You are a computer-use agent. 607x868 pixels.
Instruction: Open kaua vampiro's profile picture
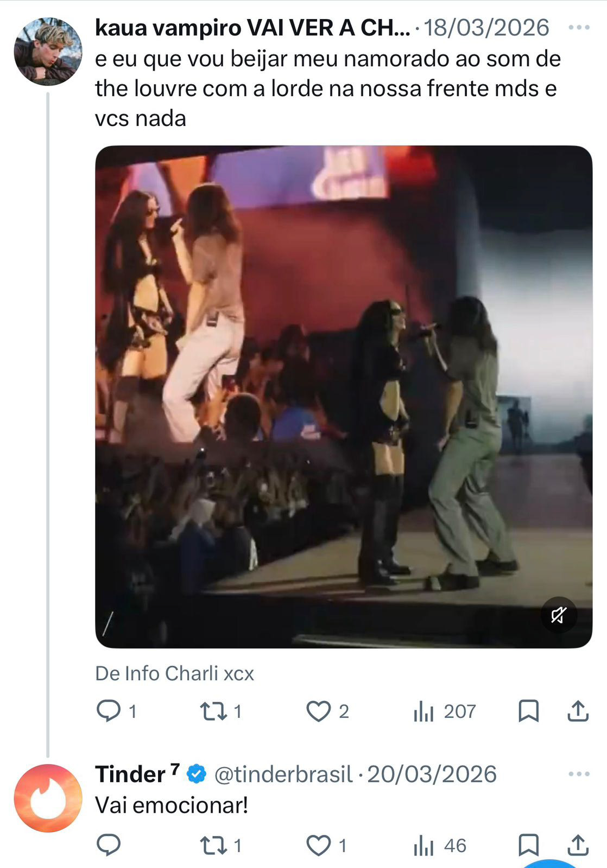coord(48,52)
